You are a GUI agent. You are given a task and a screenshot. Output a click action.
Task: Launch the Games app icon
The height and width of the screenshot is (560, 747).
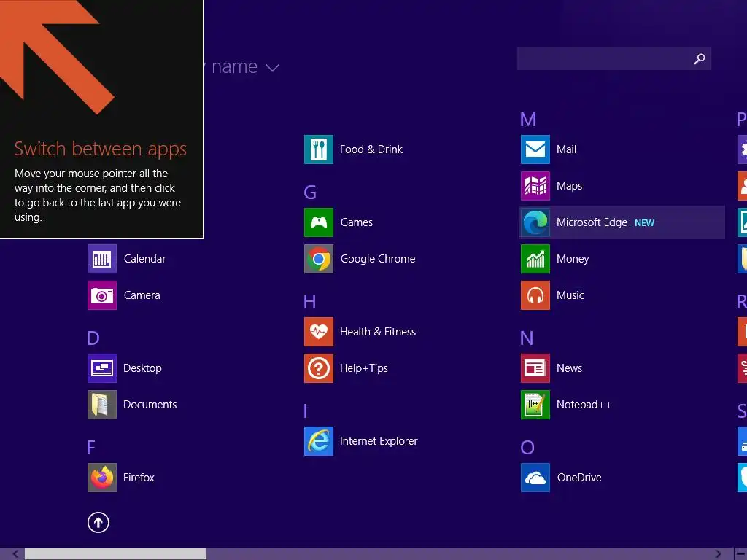319,222
